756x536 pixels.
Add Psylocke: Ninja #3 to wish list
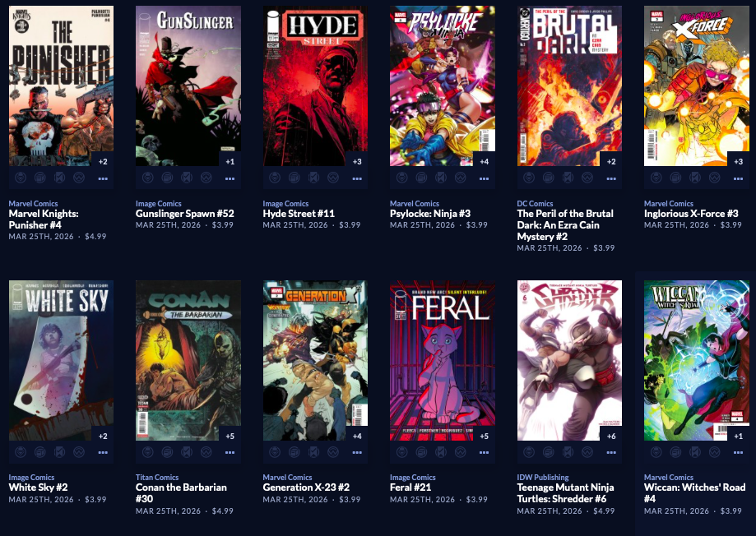[460, 178]
